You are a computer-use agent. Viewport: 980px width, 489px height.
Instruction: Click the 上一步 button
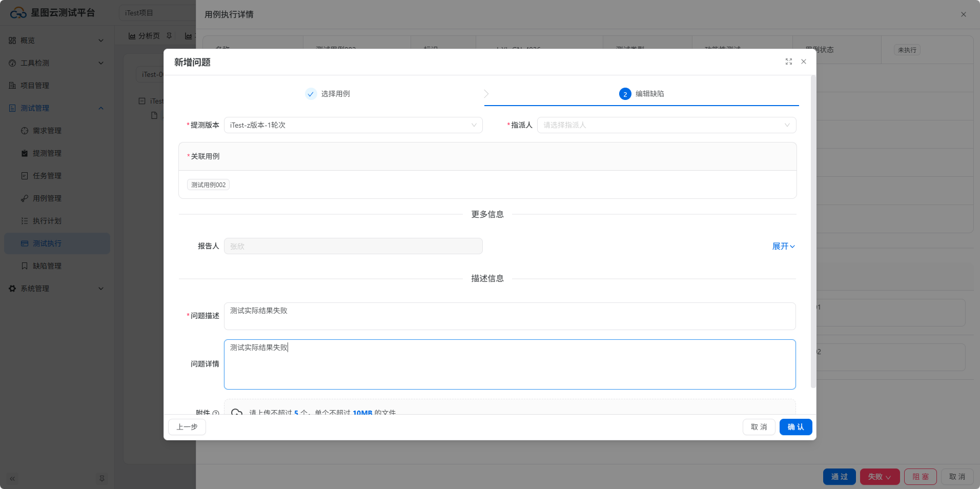(187, 427)
